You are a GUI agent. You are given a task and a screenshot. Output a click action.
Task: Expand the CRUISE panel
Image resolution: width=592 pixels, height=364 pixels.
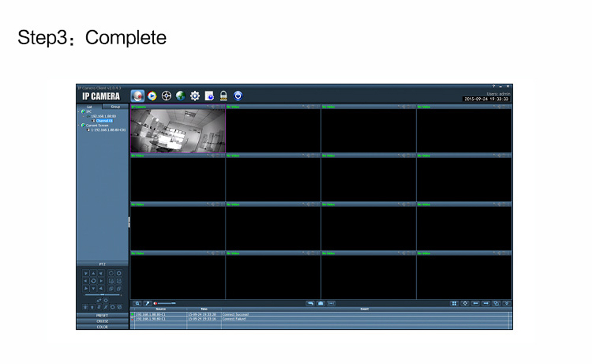pyautogui.click(x=102, y=321)
